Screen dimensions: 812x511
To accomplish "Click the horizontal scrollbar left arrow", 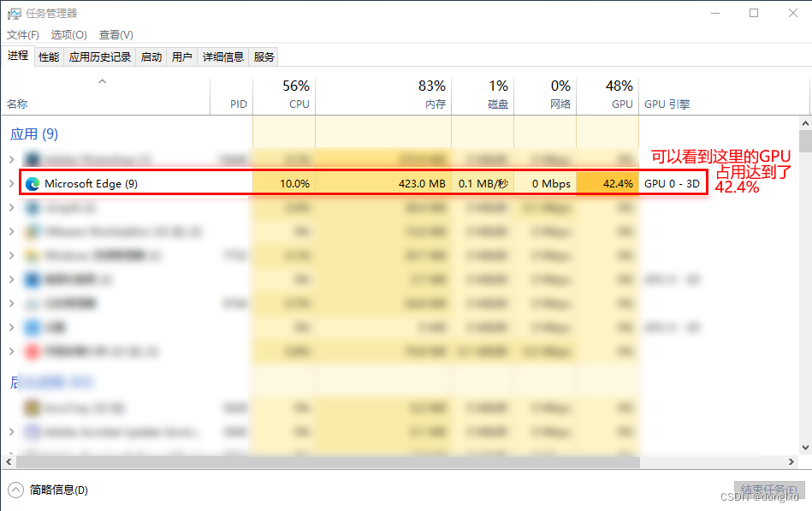I will coord(9,461).
